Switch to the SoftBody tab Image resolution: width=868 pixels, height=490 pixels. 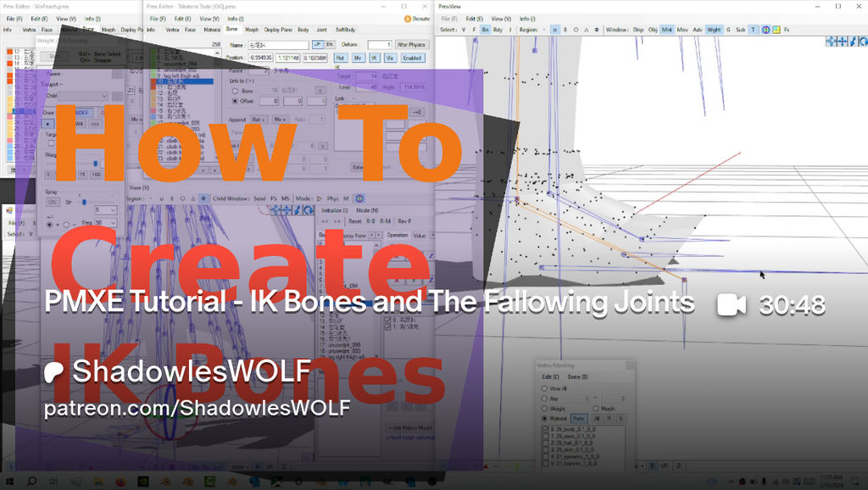point(346,30)
